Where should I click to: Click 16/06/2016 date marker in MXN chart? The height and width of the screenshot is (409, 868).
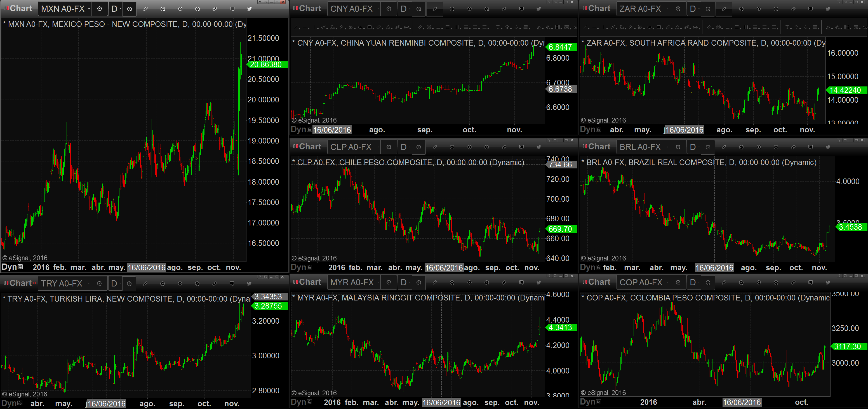point(147,267)
